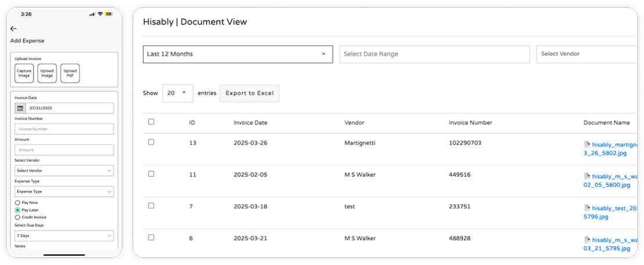Select the Pay Now radio option
The width and height of the screenshot is (644, 265).
coord(17,202)
